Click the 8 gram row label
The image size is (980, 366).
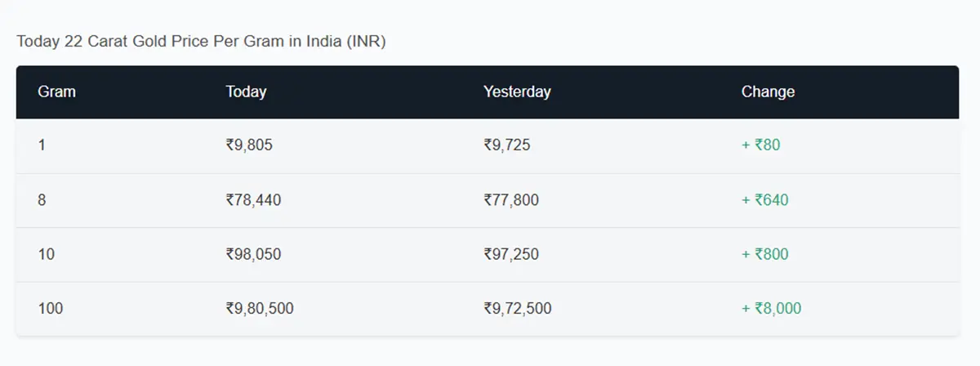(x=42, y=200)
